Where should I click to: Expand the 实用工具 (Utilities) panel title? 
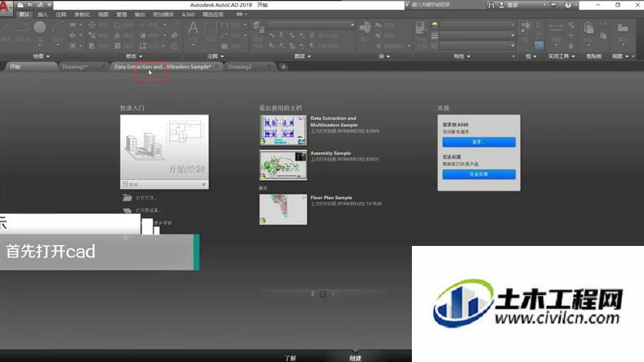coord(562,56)
